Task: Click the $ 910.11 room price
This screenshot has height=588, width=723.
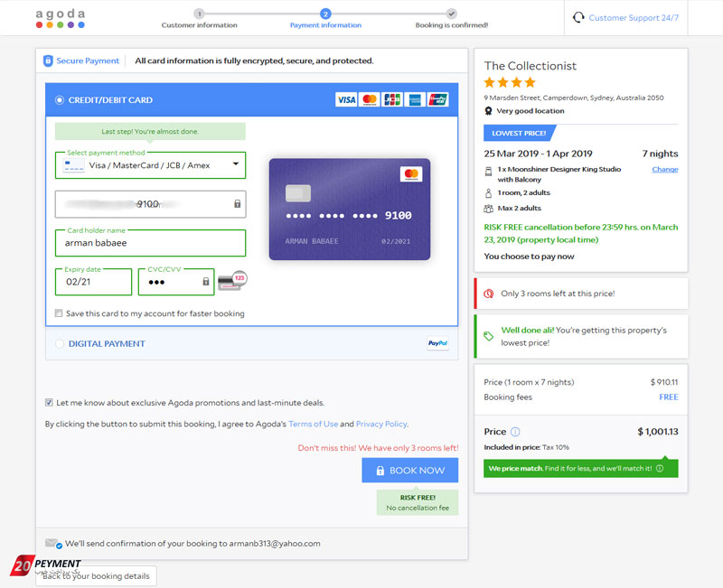Action: (x=664, y=382)
